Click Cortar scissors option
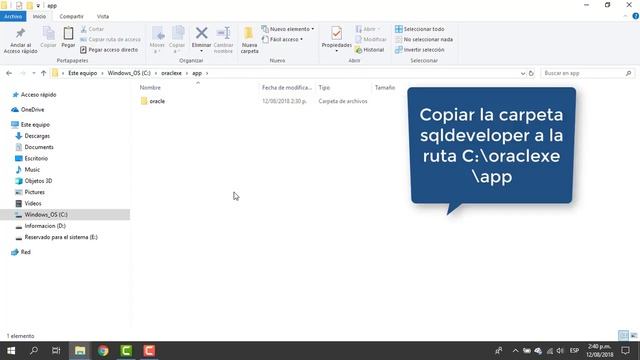 coord(92,29)
